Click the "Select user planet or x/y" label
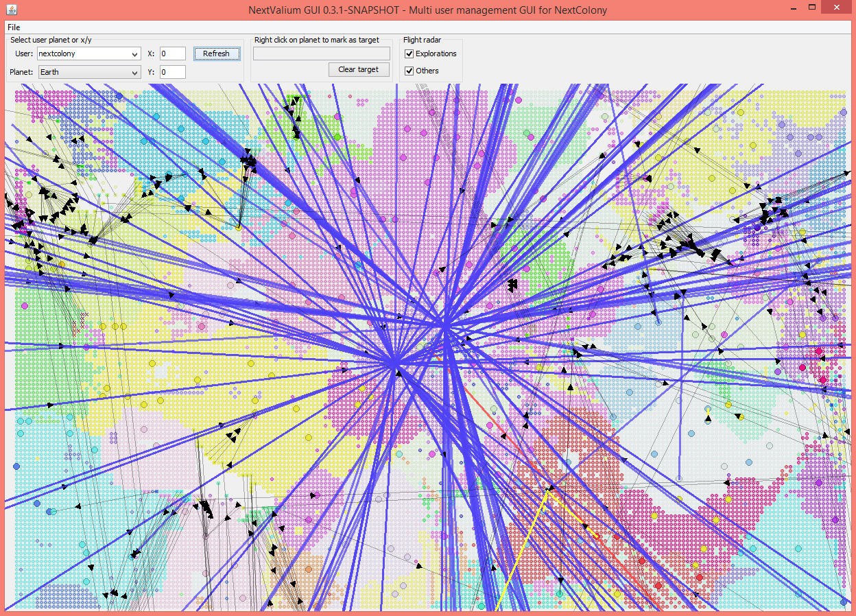This screenshot has width=856, height=616. [x=51, y=40]
